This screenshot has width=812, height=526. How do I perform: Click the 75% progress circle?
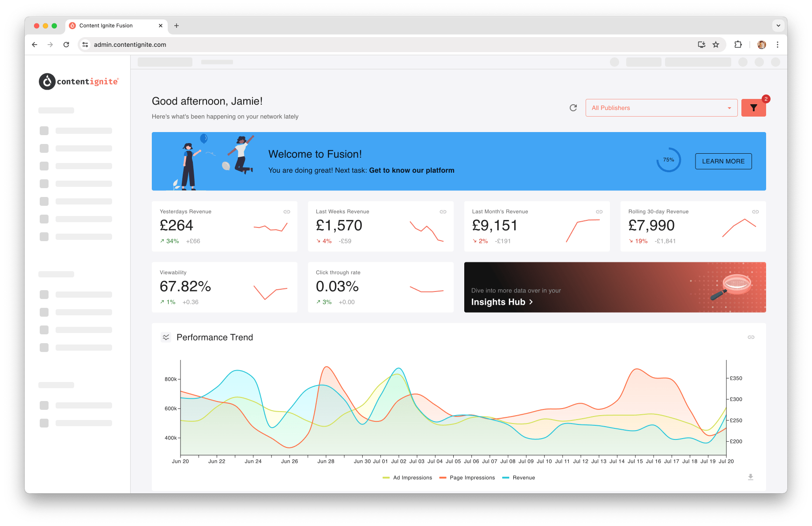click(668, 160)
